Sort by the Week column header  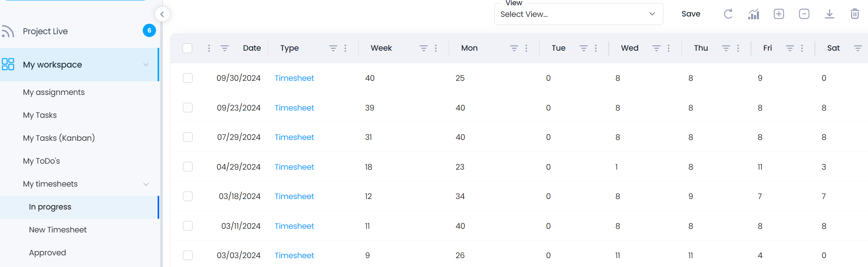tap(381, 48)
